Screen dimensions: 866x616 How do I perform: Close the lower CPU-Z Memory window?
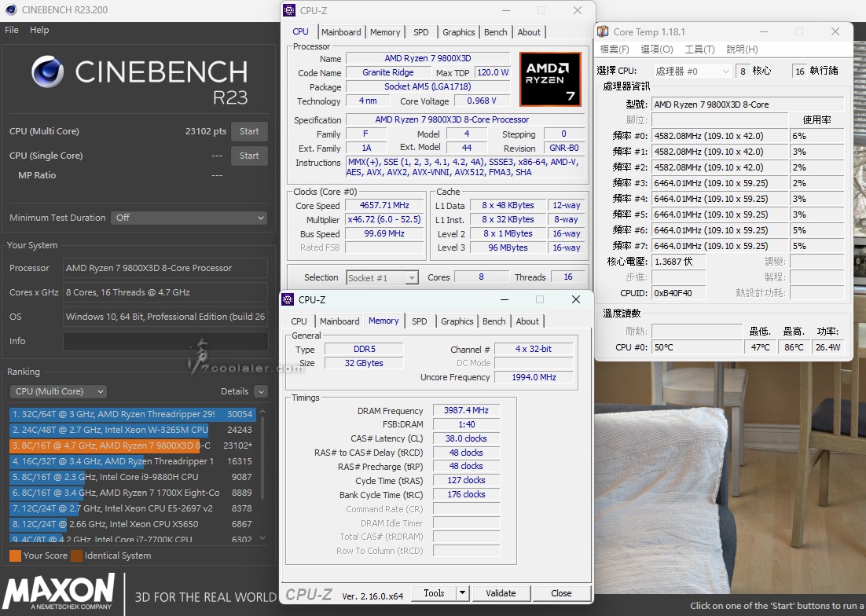pos(575,299)
